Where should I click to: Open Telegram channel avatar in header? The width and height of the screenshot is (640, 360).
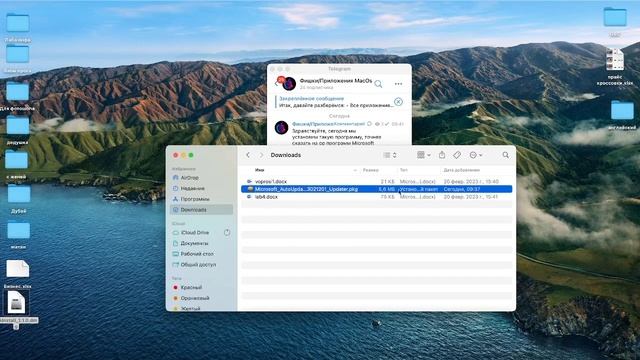289,84
